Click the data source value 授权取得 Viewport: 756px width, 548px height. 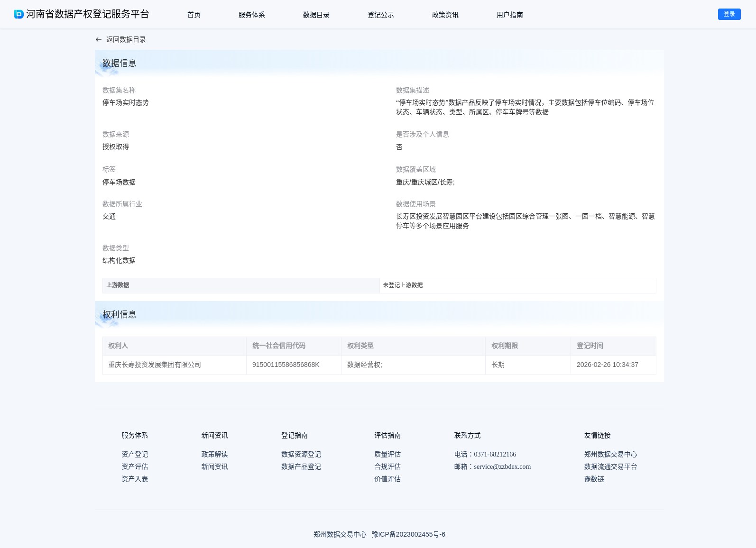(116, 146)
